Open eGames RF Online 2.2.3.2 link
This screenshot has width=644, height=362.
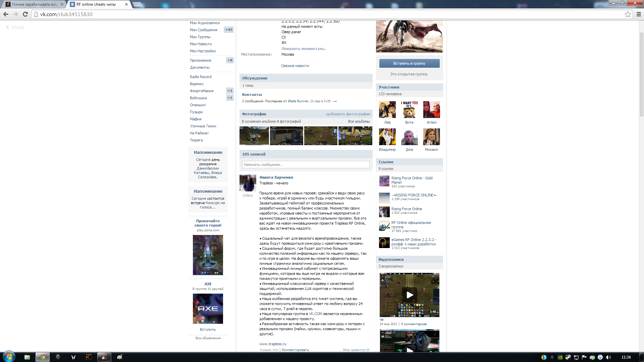pos(414,242)
